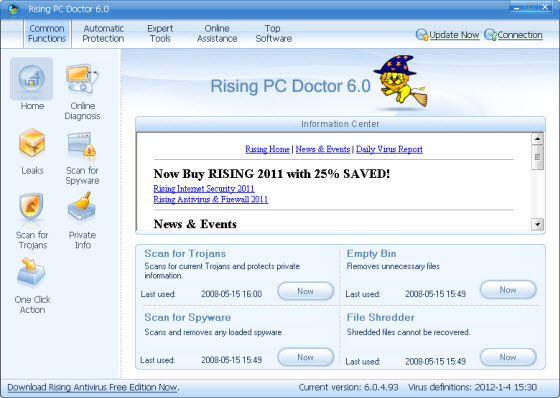Open Private Info cleaner icon
Image resolution: width=560 pixels, height=398 pixels.
pyautogui.click(x=82, y=207)
